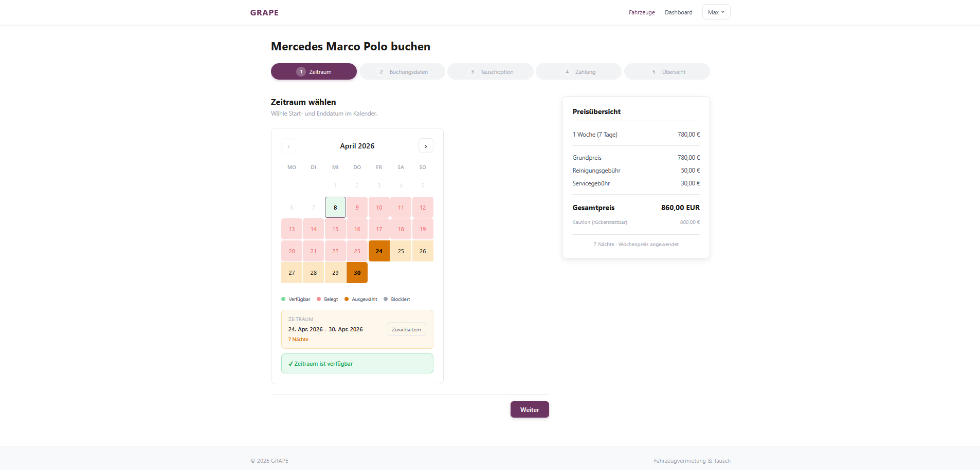Image resolution: width=980 pixels, height=470 pixels.
Task: Pick April 27 in the calendar
Action: [x=292, y=273]
